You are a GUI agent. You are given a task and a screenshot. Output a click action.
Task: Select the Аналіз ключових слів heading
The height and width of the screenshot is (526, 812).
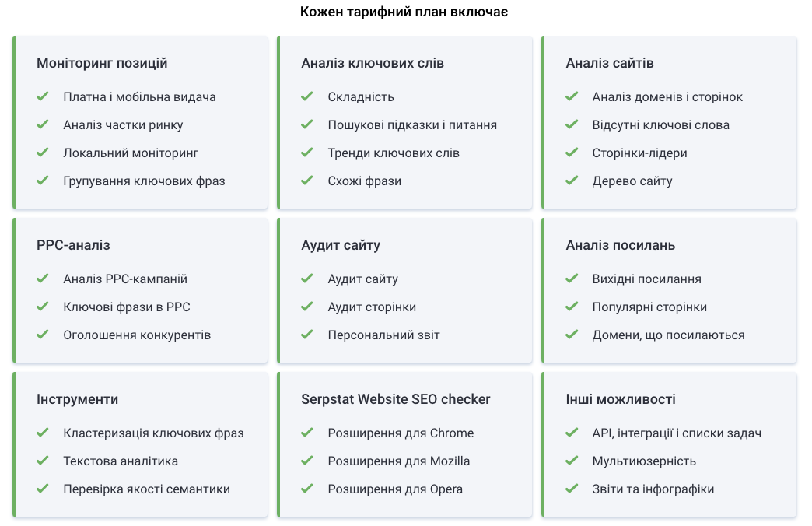click(373, 63)
